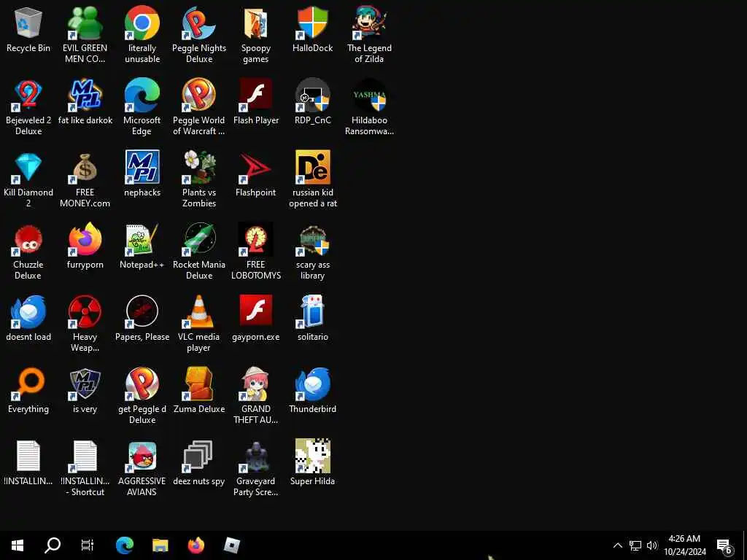Select get Peggle d Deluxe icon
747x560 pixels.
coord(142,384)
